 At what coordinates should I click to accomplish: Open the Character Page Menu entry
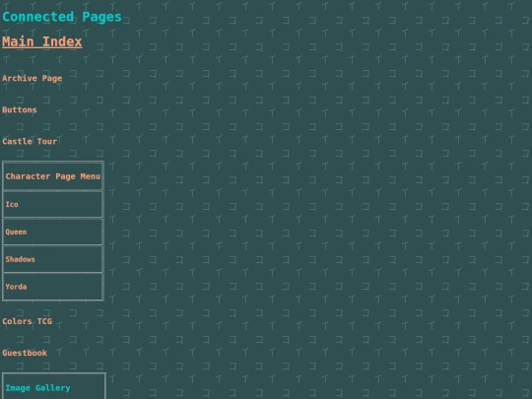click(53, 176)
